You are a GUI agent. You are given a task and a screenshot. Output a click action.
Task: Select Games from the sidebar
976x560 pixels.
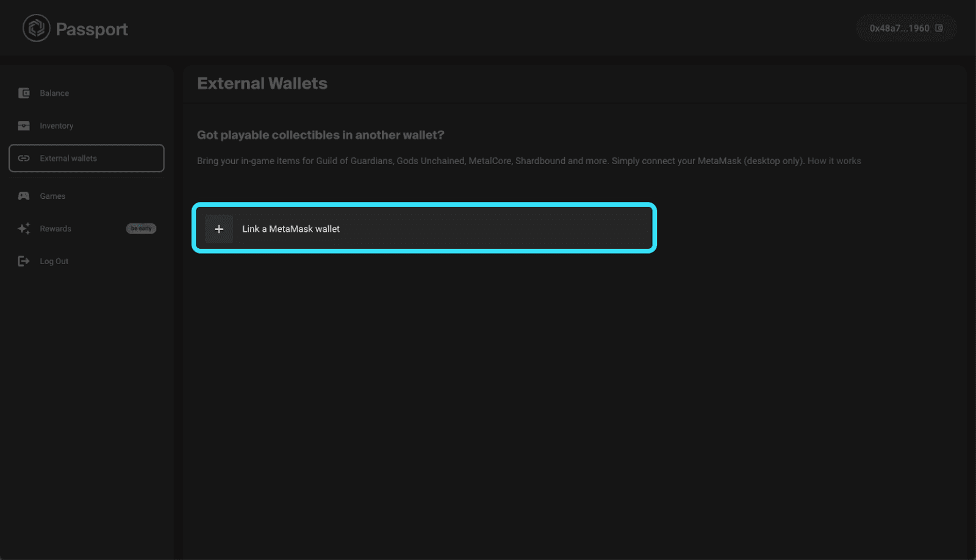click(52, 196)
